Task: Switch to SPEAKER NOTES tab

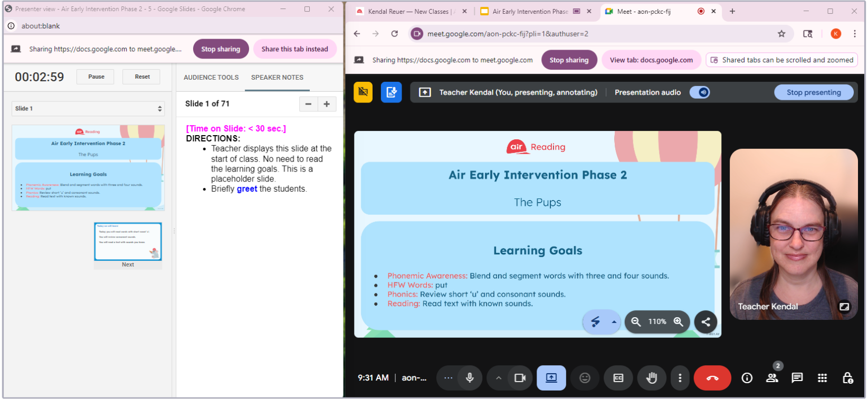Action: tap(277, 78)
